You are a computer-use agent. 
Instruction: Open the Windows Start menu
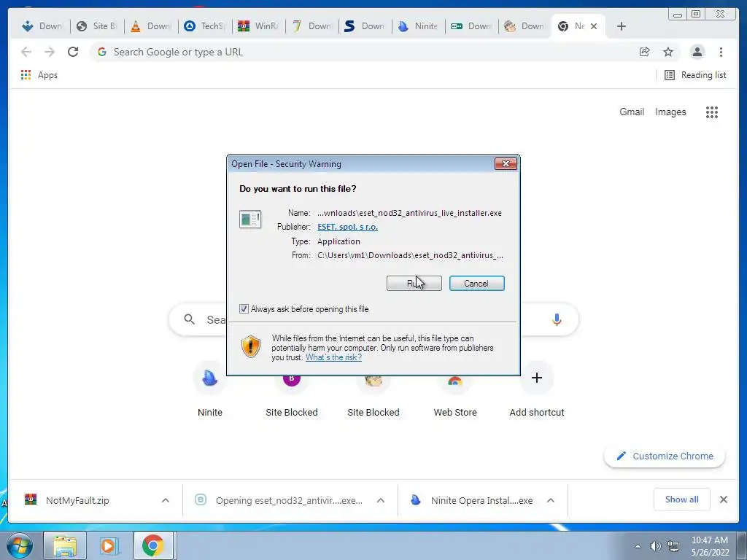tap(20, 545)
